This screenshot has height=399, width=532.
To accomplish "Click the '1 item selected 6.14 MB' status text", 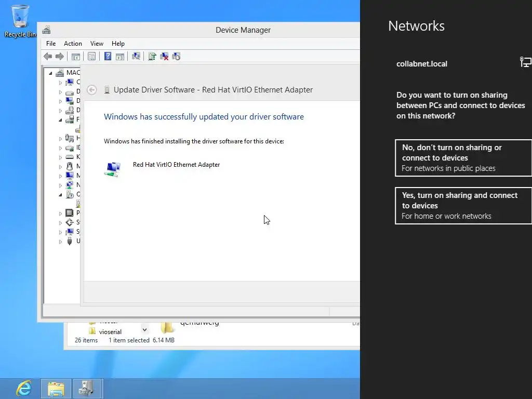I will click(x=141, y=340).
